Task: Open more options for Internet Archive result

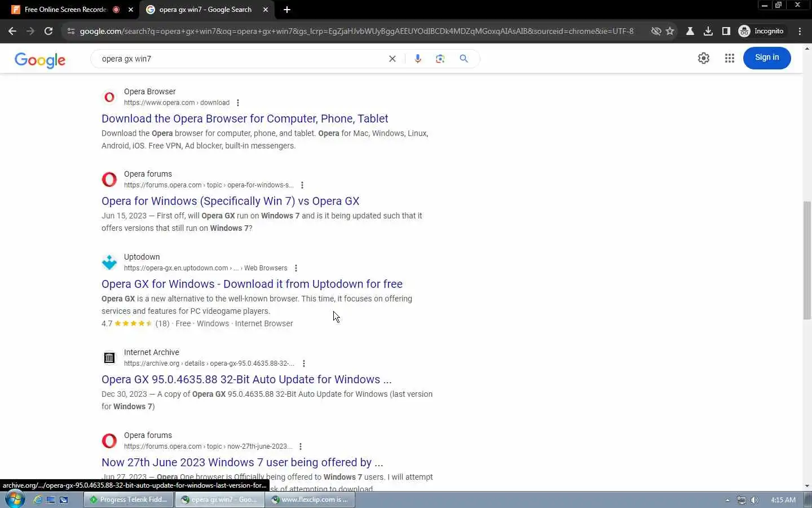Action: pyautogui.click(x=304, y=364)
